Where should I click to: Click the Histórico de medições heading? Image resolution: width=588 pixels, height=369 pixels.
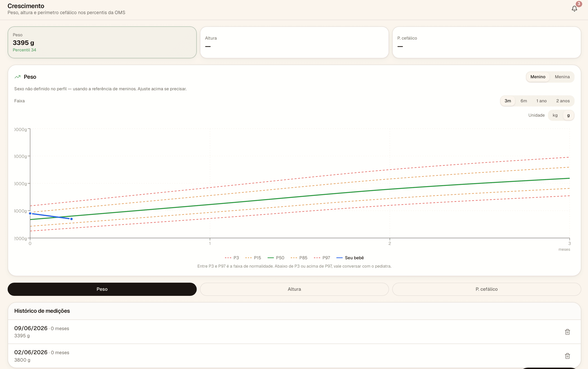pos(42,311)
